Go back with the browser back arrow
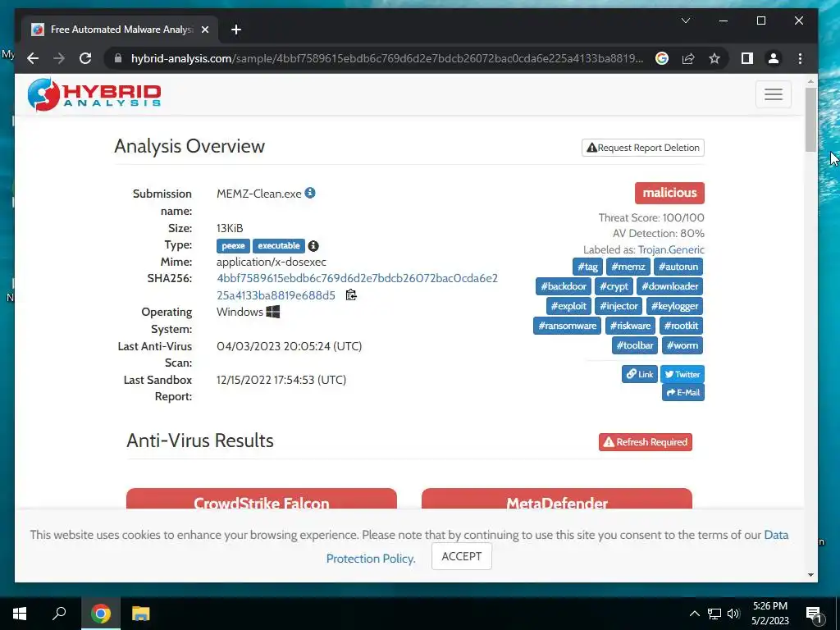The height and width of the screenshot is (630, 840). pyautogui.click(x=33, y=58)
